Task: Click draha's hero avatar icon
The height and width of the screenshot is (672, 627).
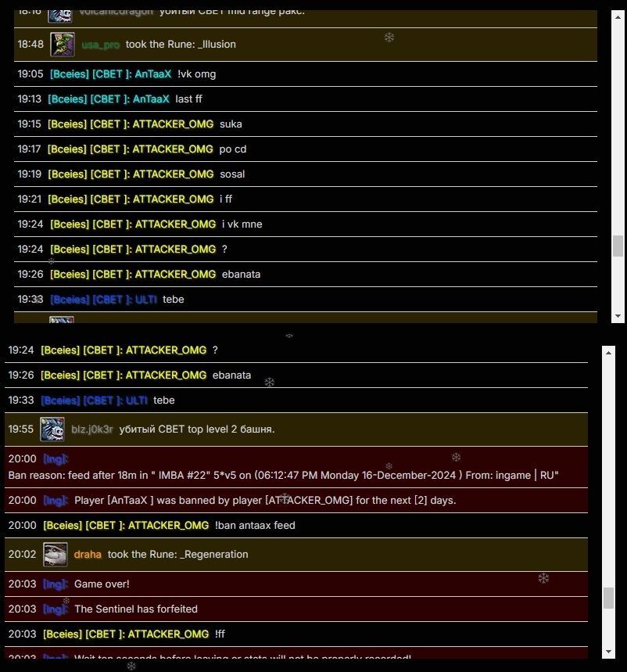Action: point(56,555)
